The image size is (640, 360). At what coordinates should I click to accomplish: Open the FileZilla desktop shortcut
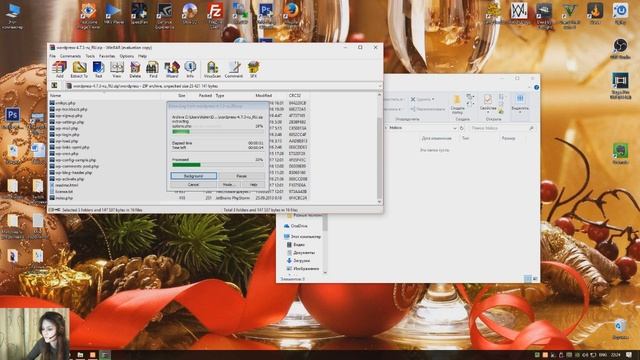coord(215,16)
